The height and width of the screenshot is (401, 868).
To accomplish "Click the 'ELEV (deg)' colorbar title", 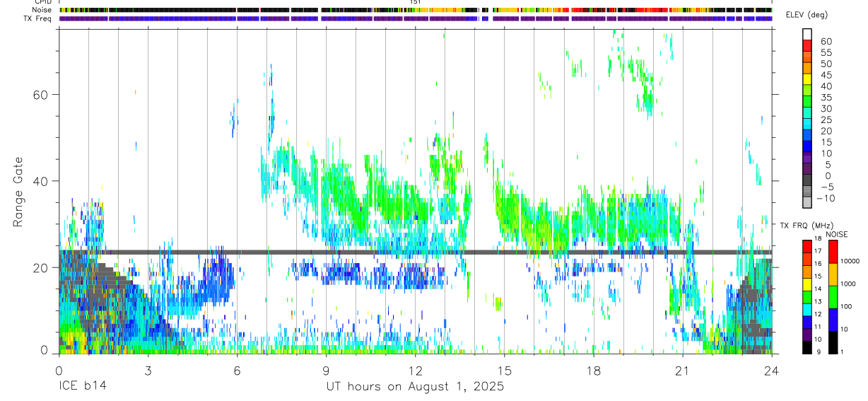I will 807,15.
